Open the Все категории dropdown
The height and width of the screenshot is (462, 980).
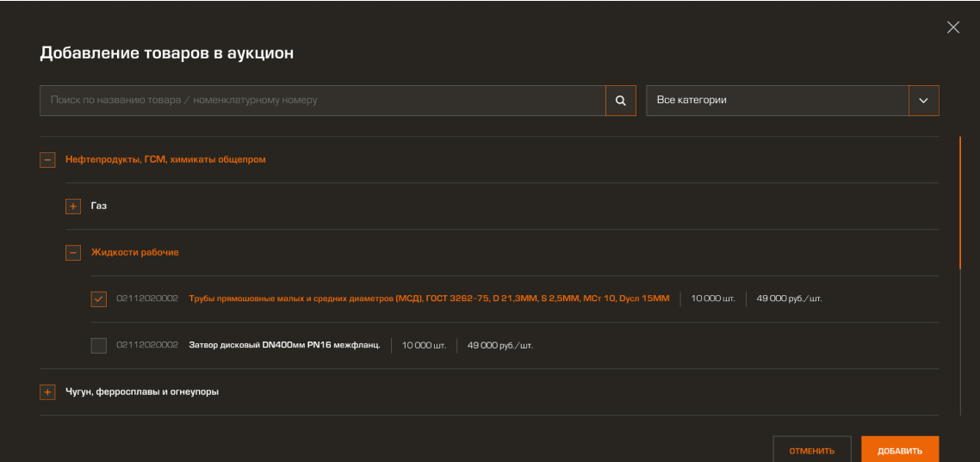pos(777,101)
